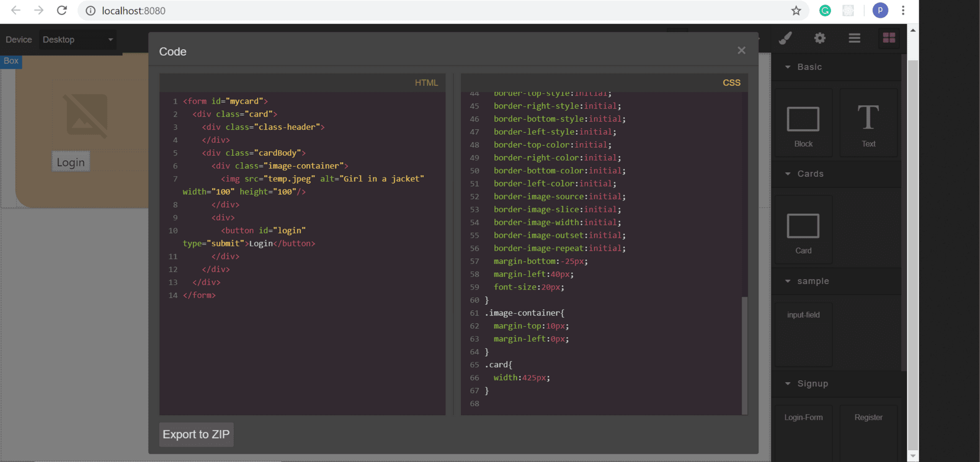The height and width of the screenshot is (462, 980).
Task: Click the Grammarly extension icon
Action: (825, 11)
